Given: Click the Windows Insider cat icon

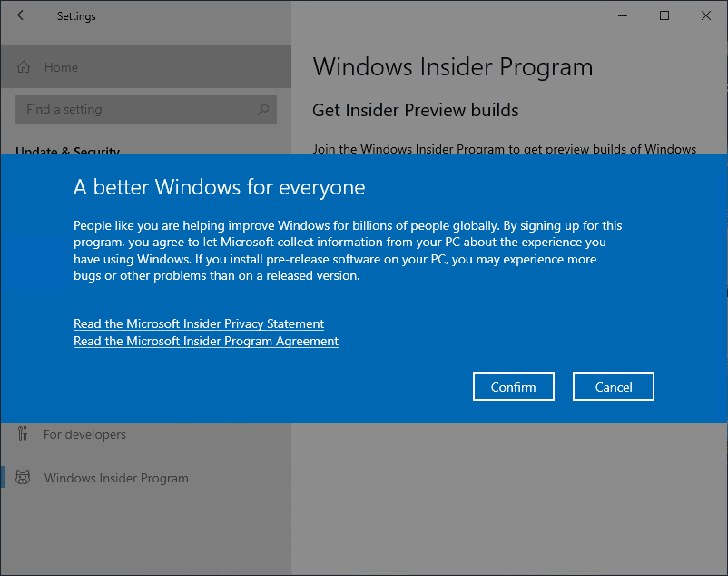Looking at the screenshot, I should click(23, 478).
